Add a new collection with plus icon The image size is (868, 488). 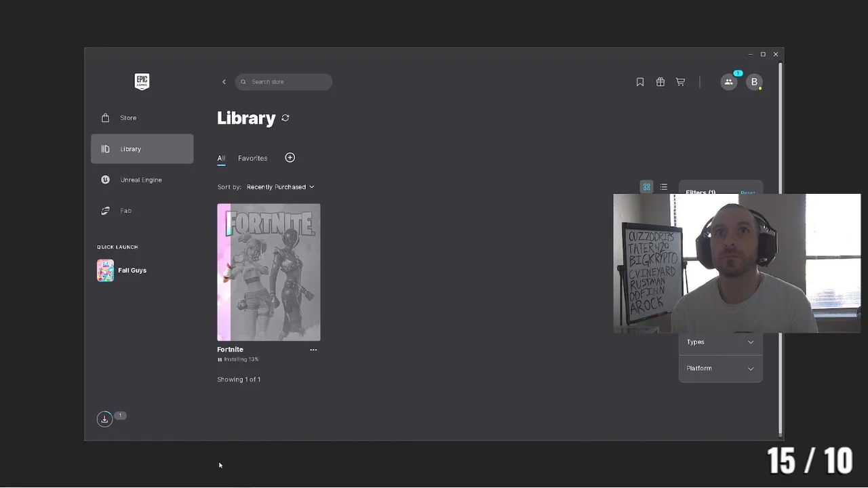(x=290, y=158)
